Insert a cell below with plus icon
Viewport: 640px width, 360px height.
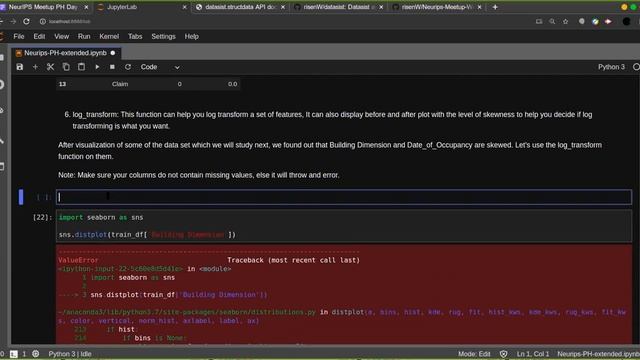coord(35,67)
